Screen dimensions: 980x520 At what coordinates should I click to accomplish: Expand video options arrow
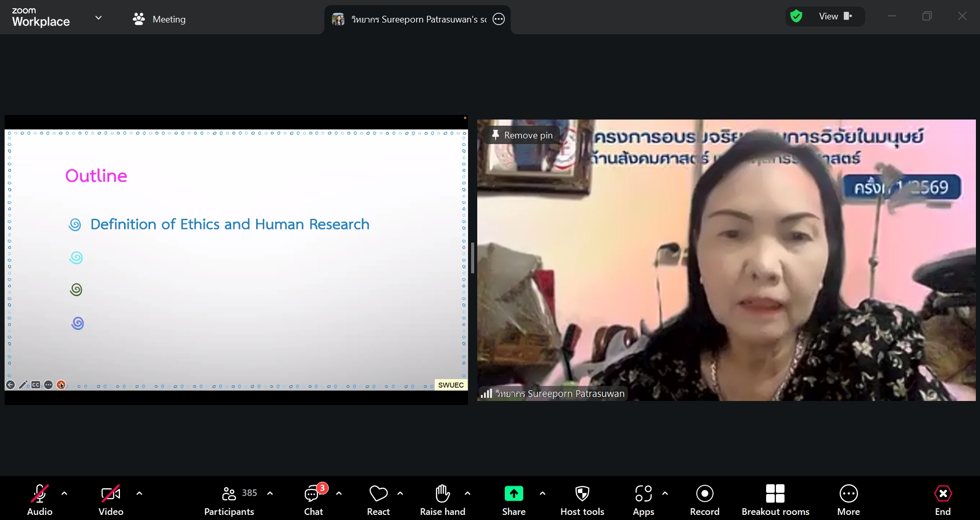139,493
